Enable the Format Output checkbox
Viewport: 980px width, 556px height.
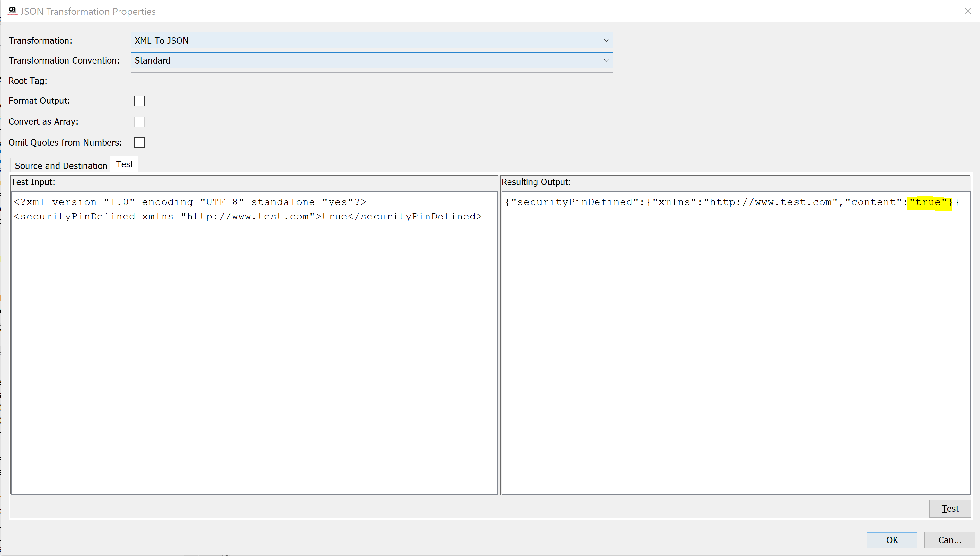click(x=139, y=101)
